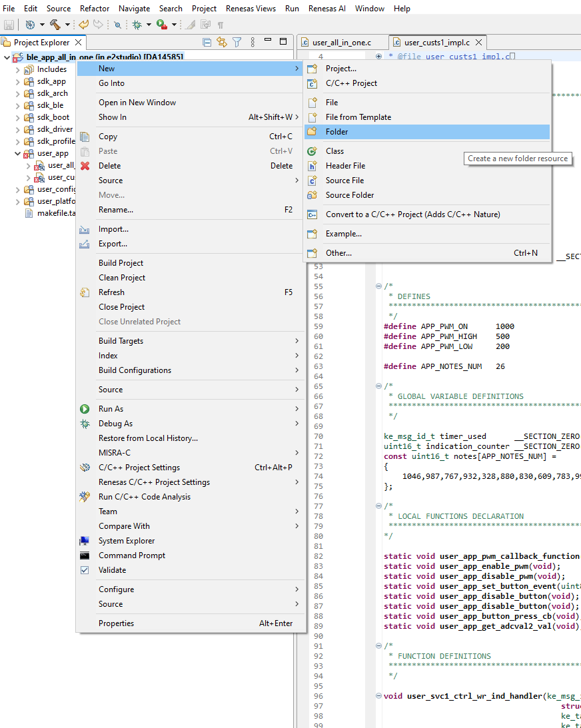Click the Save toolbar icon

click(x=9, y=25)
